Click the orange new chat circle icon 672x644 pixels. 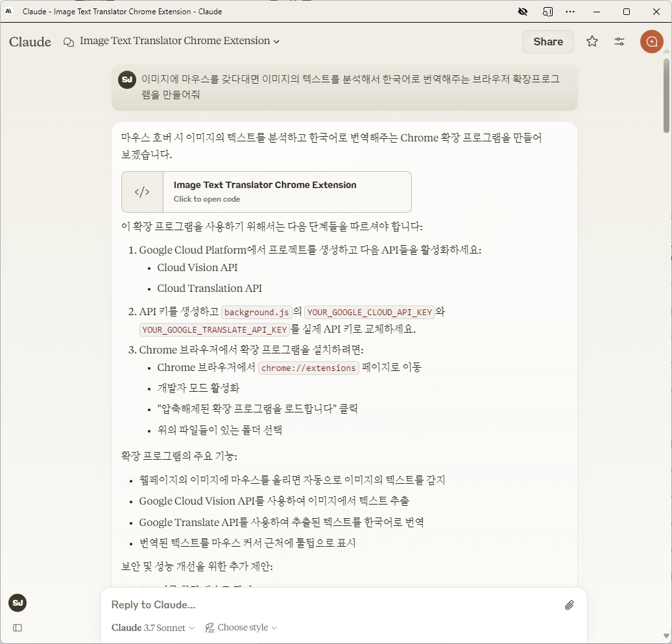(651, 42)
